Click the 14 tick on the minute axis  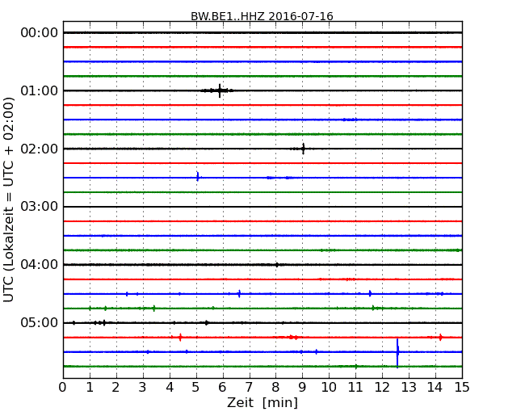tap(435, 388)
